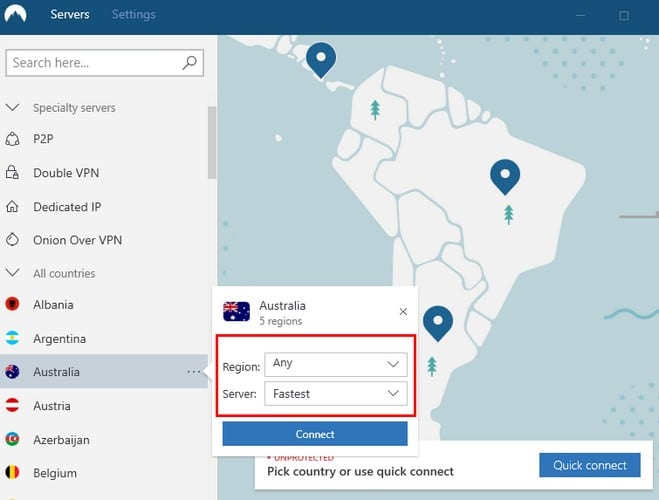Click the Albania flag icon

[x=12, y=304]
